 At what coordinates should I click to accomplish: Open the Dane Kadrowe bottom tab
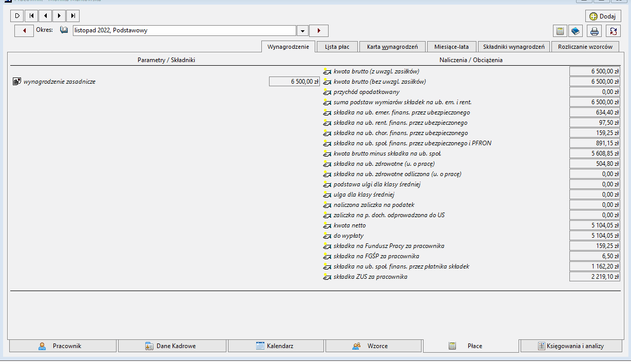tap(172, 346)
